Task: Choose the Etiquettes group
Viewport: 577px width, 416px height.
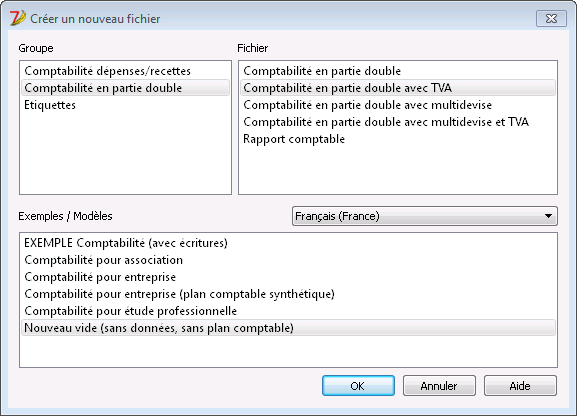Action: [125, 105]
